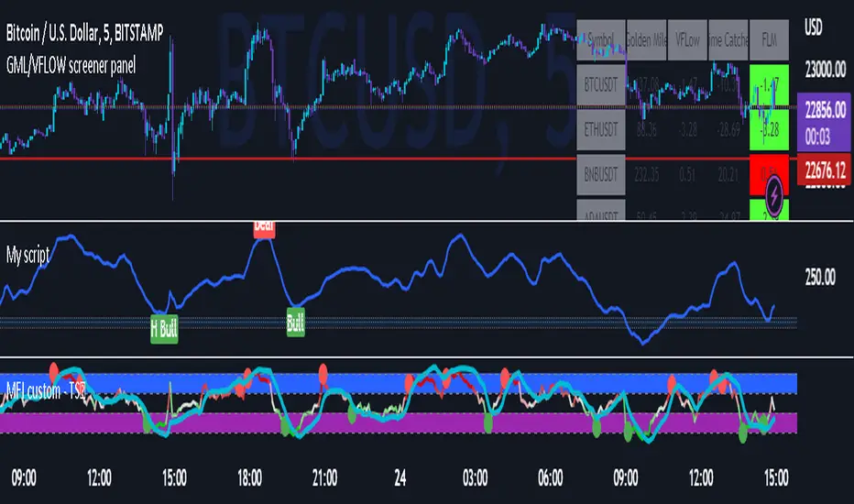Open the USD currency selector
Screen dimensions: 854x504
point(813,27)
